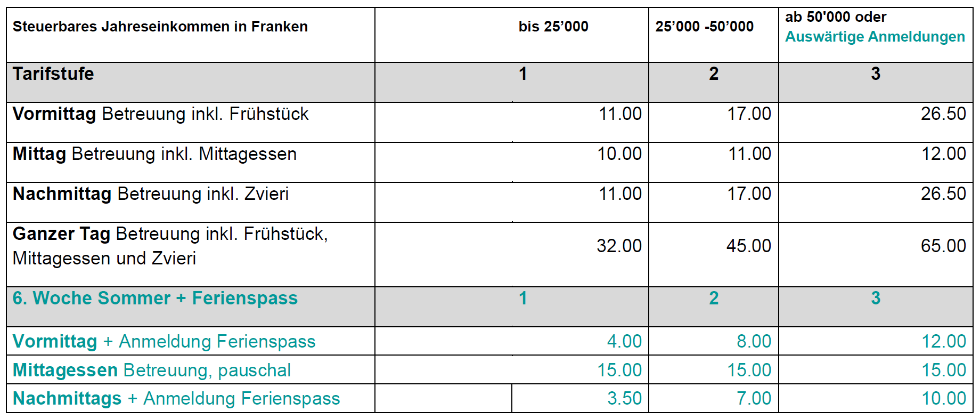Click the 'Auswärtige Anmeldungen' teal link text

coord(875,37)
